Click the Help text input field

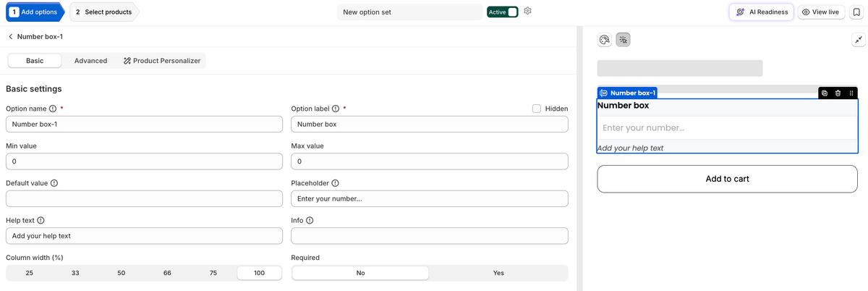(144, 236)
